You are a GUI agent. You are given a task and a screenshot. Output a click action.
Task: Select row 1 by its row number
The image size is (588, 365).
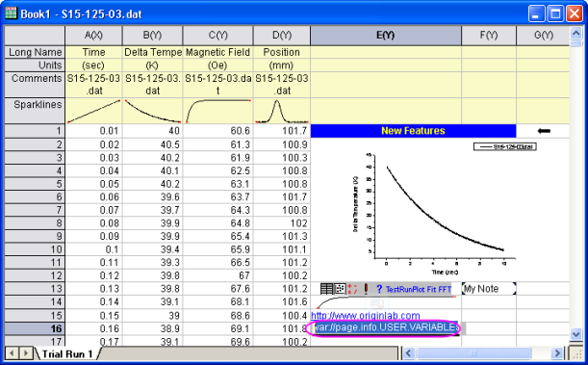pyautogui.click(x=35, y=131)
